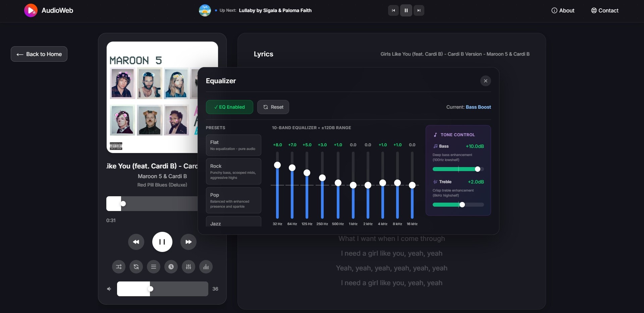
Task: Go Back to Home
Action: pyautogui.click(x=39, y=54)
